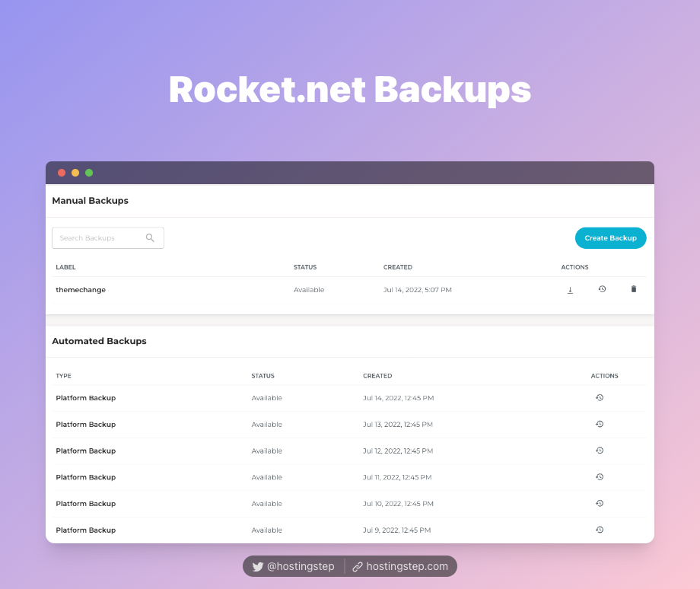Open the @hostingstep Twitter handle
The width and height of the screenshot is (700, 589).
coord(301,566)
